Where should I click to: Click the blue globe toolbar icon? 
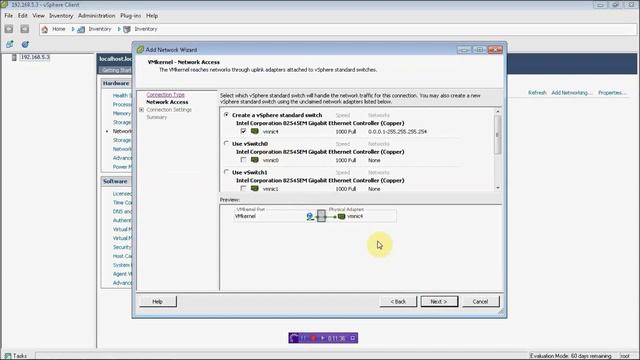pos(25,44)
